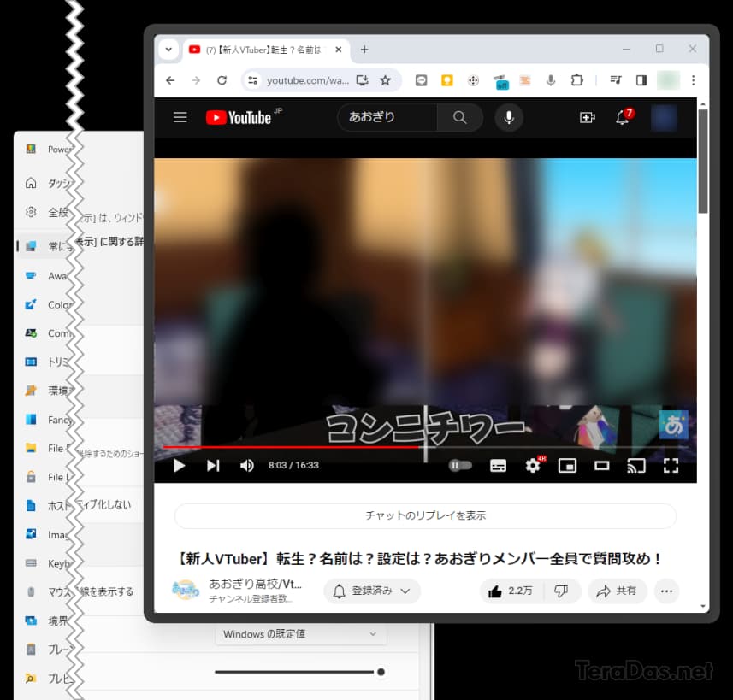Click the PowerToys settings slider handle
Screen dimensions: 733x700
381,672
